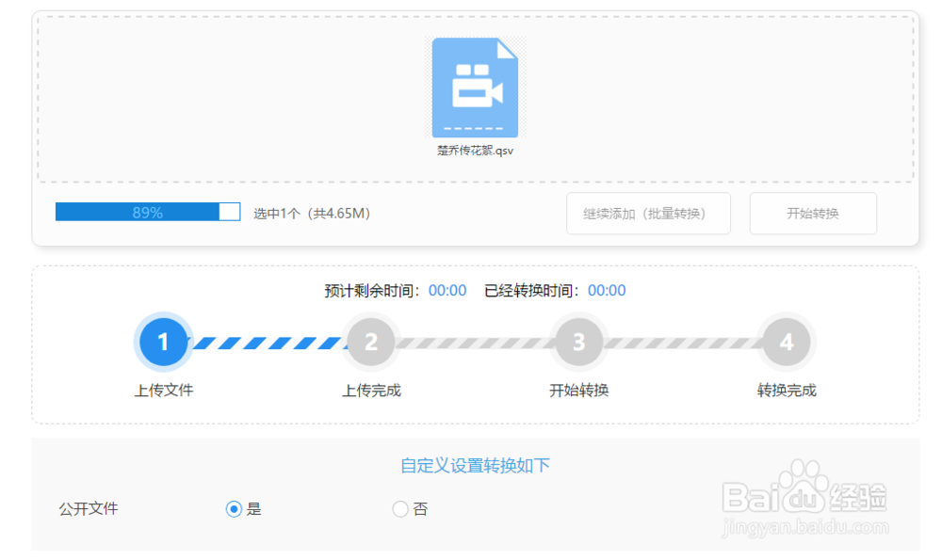Click the 上传文件 step label
This screenshot has height=560, width=942.
(x=163, y=391)
